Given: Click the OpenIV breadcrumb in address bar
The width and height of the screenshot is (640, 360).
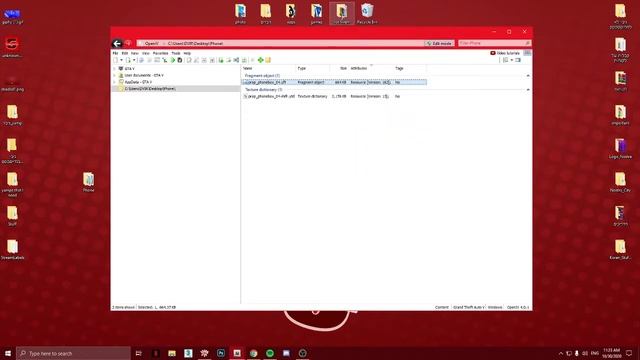Looking at the screenshot, I should (151, 43).
